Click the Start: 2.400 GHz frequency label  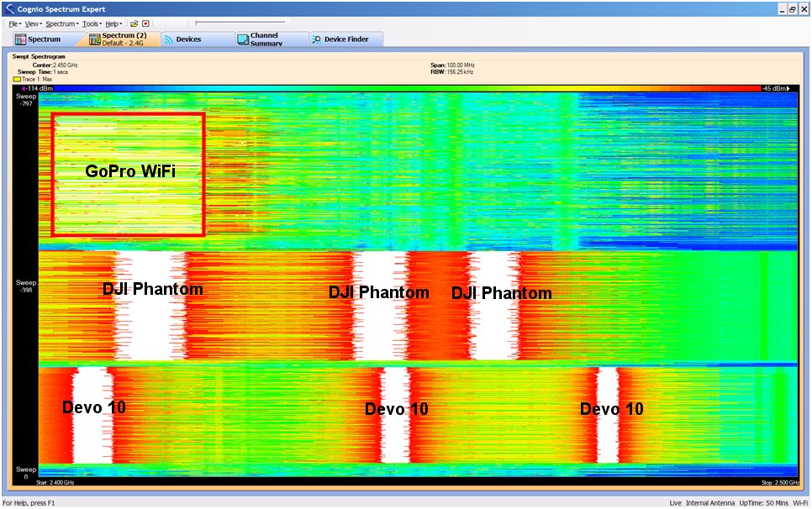tap(55, 483)
